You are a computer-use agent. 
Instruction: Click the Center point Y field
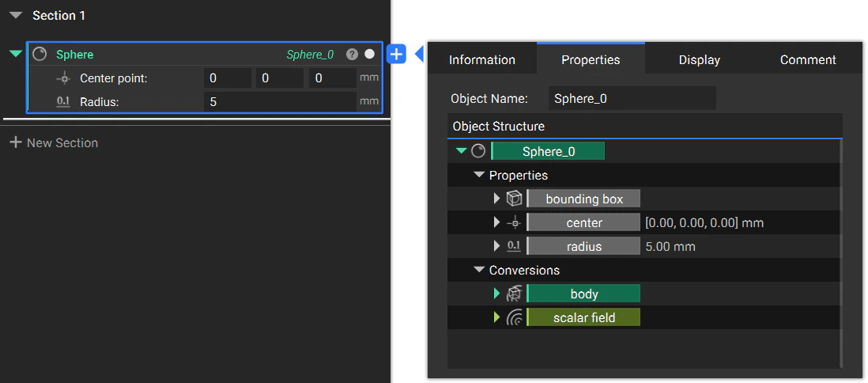[x=280, y=78]
